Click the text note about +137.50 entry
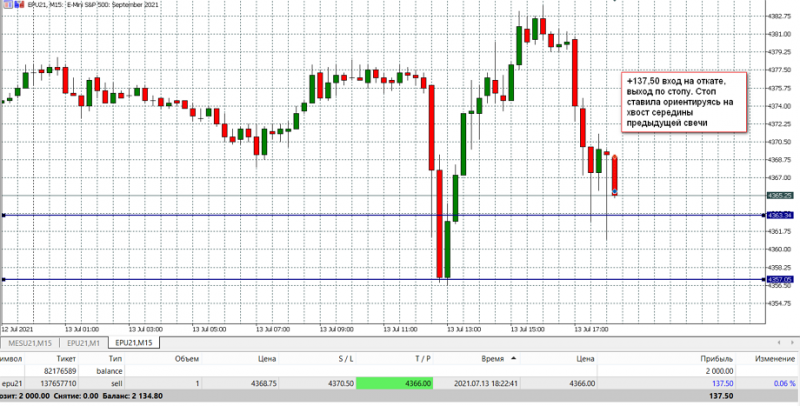 (684, 103)
